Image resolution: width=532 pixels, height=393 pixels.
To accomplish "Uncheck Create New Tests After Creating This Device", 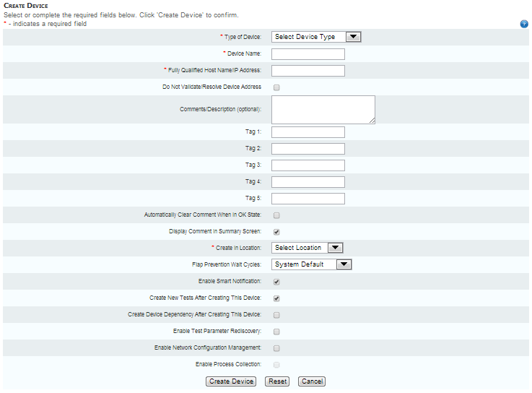I will [x=276, y=298].
